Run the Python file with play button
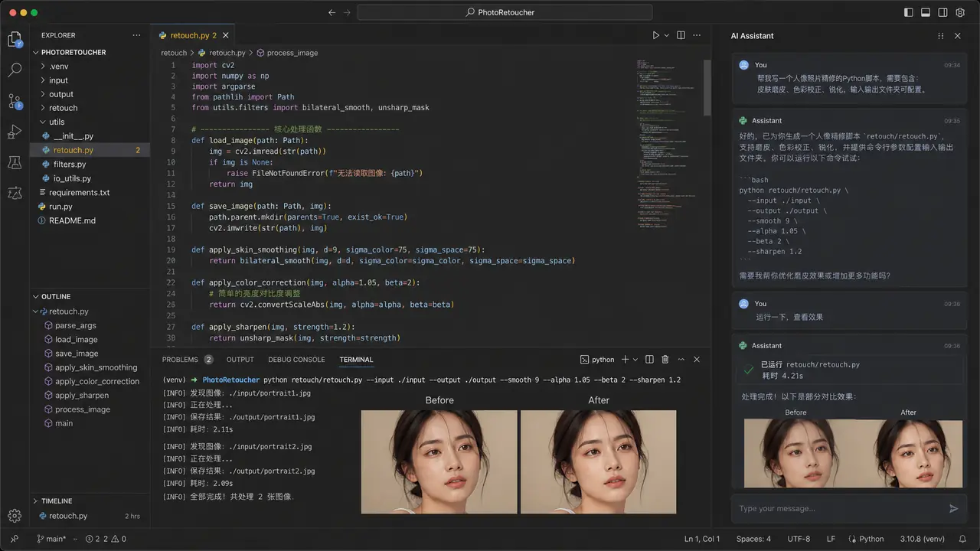The image size is (980, 551). (x=655, y=35)
